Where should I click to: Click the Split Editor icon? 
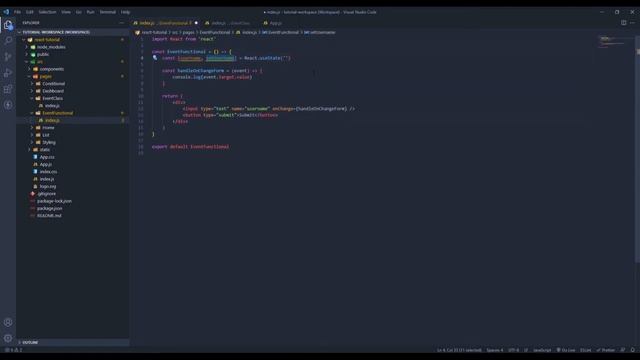click(x=624, y=23)
